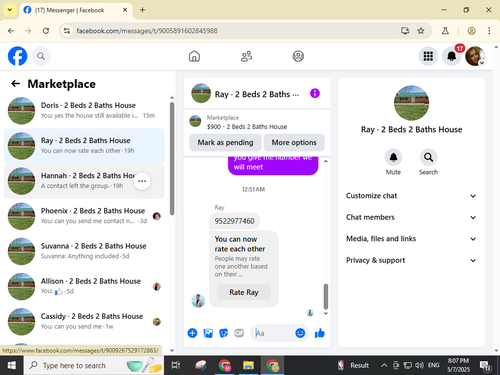The height and width of the screenshot is (375, 500).
Task: Close the Messenger browser tab
Action: [125, 10]
